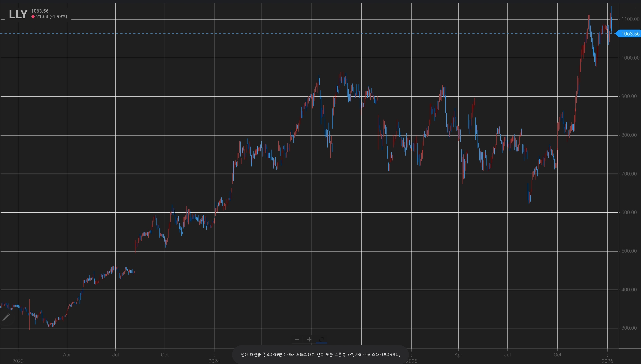641x364 pixels.
Task: Click the 300.00 price axis label
Action: [629, 328]
